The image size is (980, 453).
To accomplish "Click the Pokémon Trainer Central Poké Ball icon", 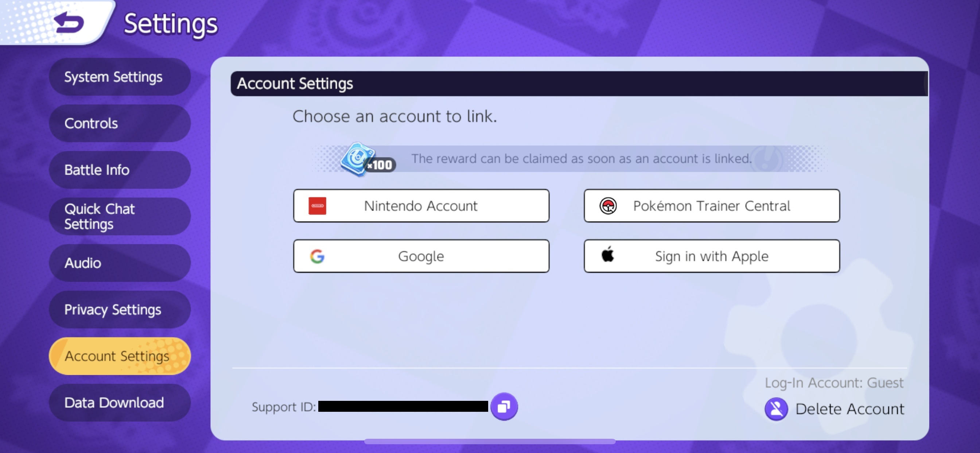I will [608, 206].
